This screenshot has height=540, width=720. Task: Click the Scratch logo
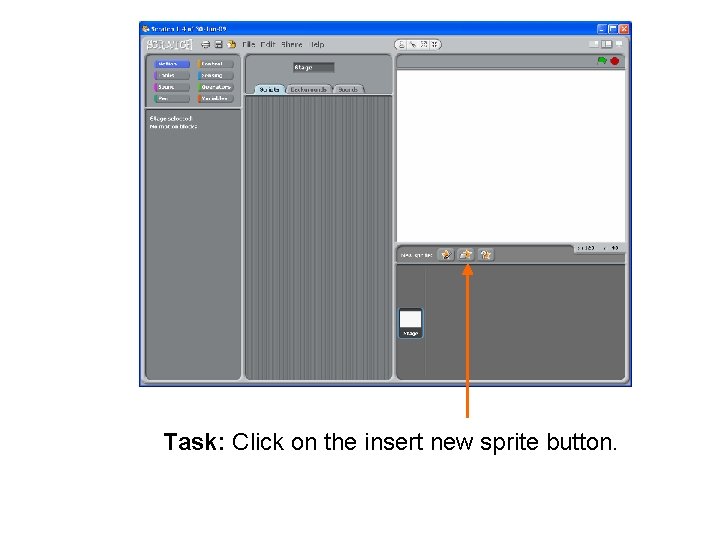coord(169,45)
